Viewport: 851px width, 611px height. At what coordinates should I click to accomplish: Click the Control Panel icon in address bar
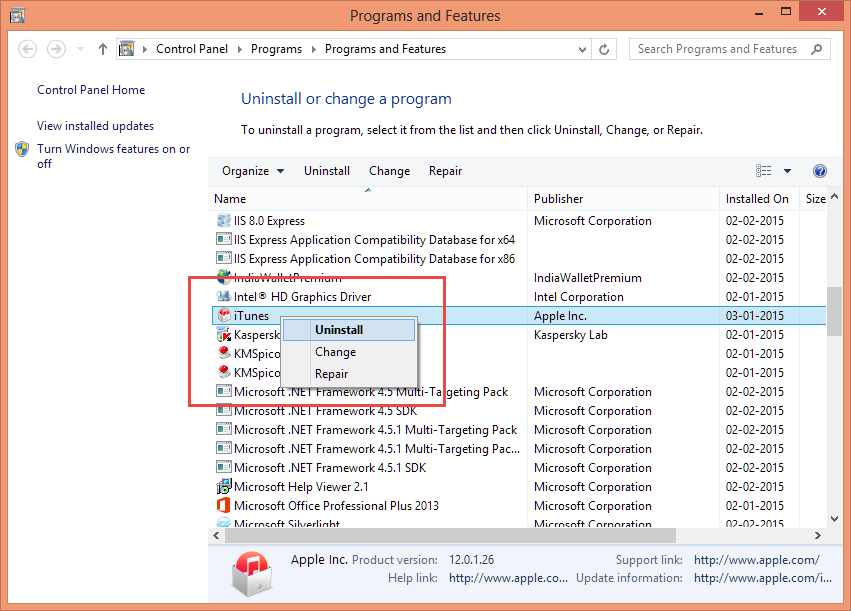(126, 49)
